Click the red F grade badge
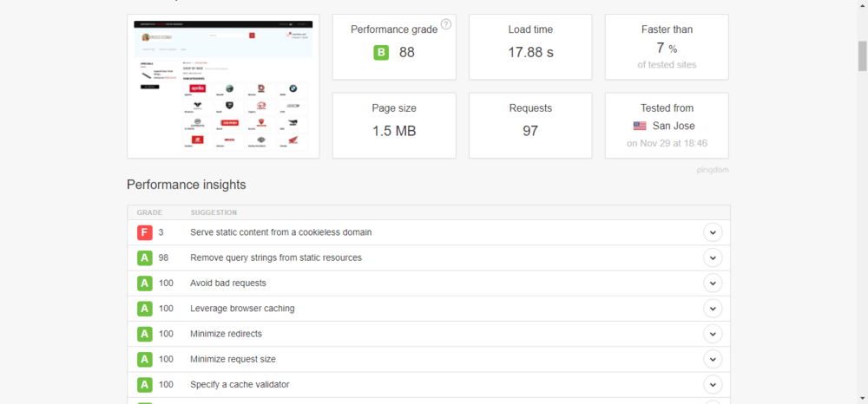 coord(144,232)
